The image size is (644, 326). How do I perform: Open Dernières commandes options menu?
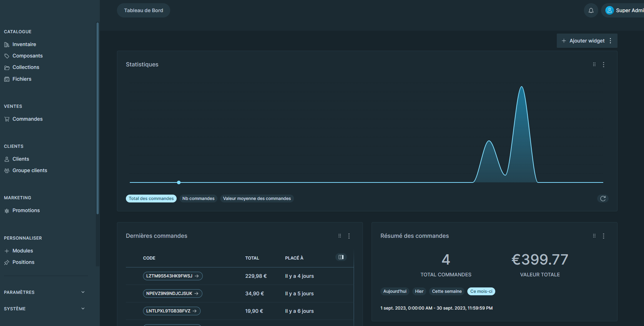[x=349, y=236]
